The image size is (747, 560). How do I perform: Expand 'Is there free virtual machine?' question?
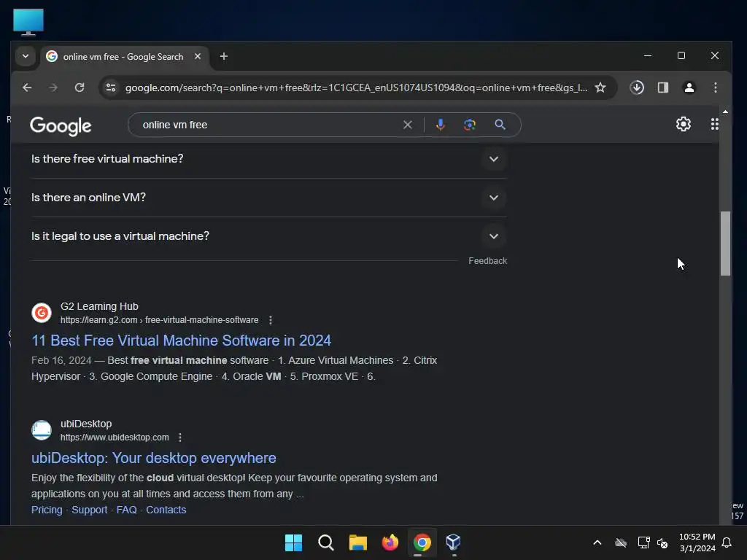[x=268, y=159]
